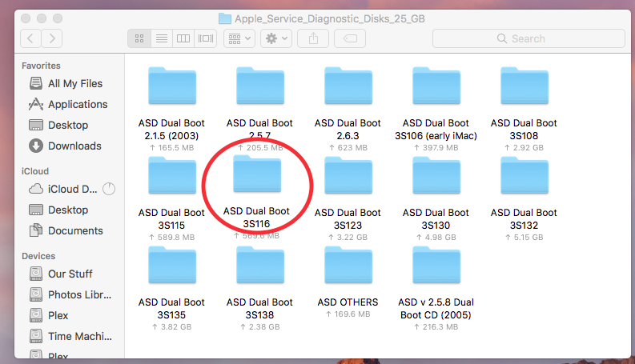The image size is (635, 364).
Task: Click the 3.82 GB size label
Action: click(x=171, y=326)
